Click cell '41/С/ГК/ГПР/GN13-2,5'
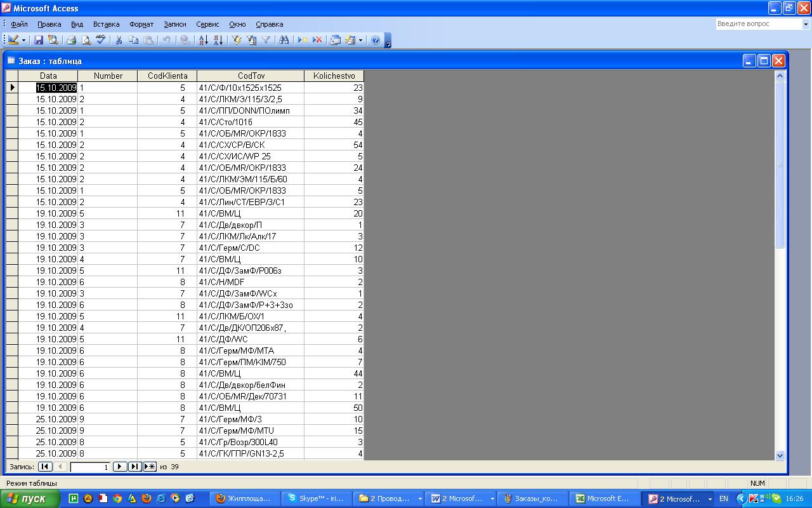812x508 pixels. 251,453
